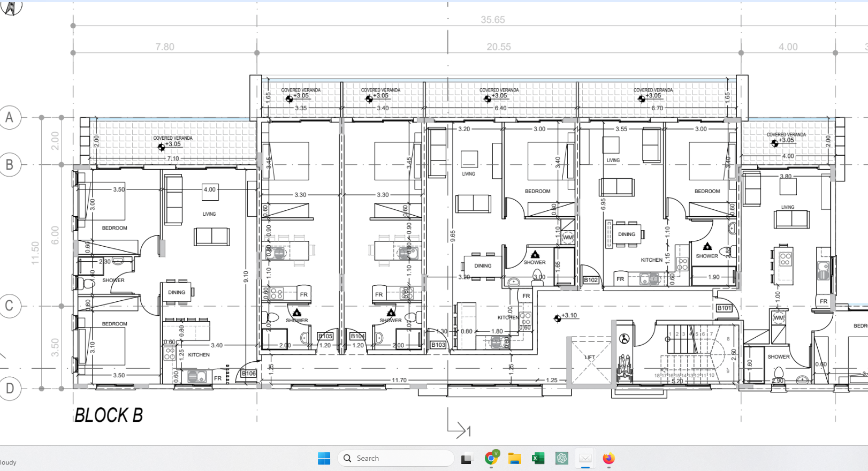The height and width of the screenshot is (471, 868).
Task: Click the taskbar Search box
Action: pyautogui.click(x=396, y=458)
